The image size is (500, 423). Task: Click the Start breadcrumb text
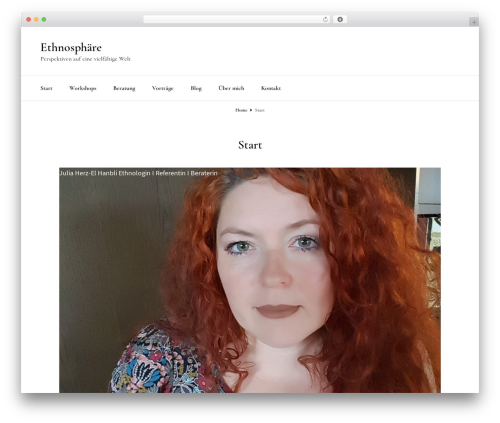pos(260,110)
